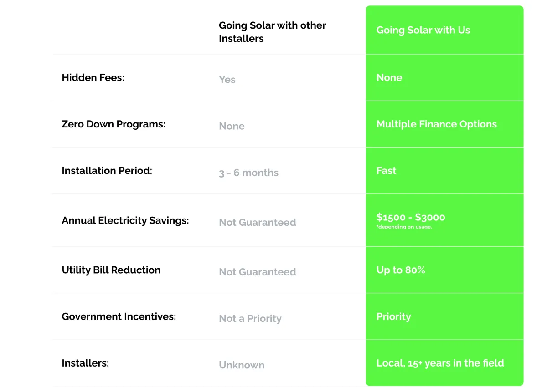Select the 'Hidden Fees:' row label
Viewport: 547px width, 392px height.
click(x=93, y=78)
